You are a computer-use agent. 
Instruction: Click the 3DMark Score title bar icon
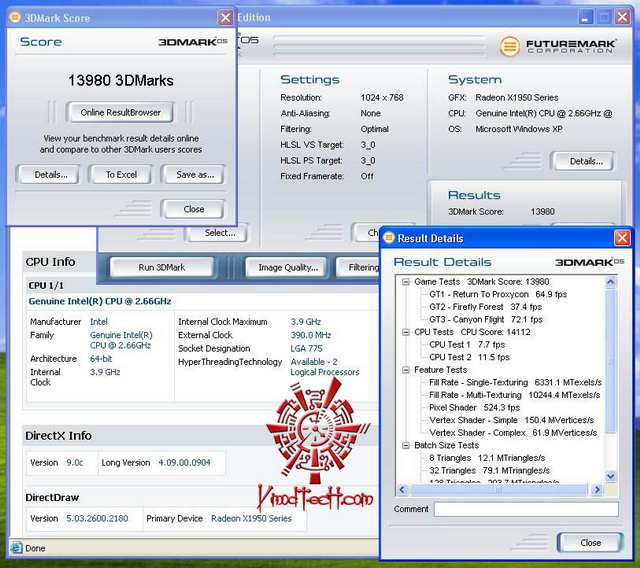[15, 18]
